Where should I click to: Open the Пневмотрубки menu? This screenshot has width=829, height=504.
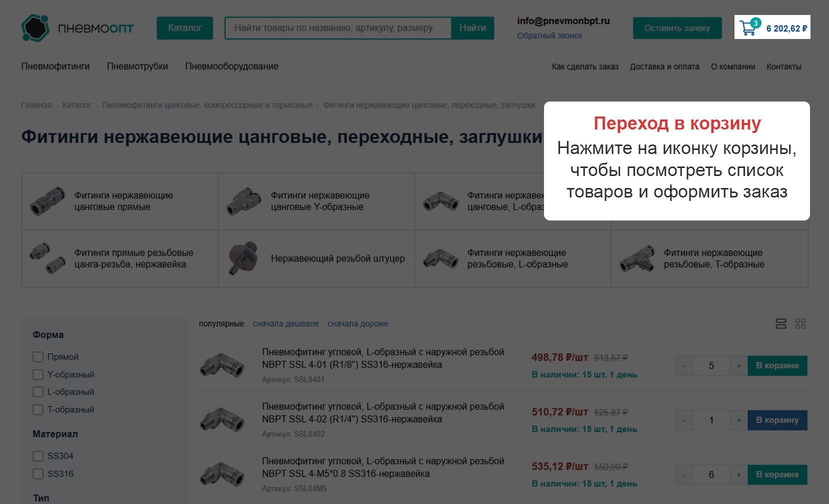click(137, 66)
